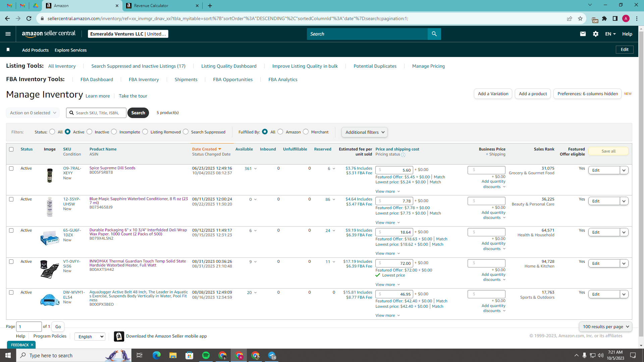
Task: Click the Save all button
Action: point(608,151)
